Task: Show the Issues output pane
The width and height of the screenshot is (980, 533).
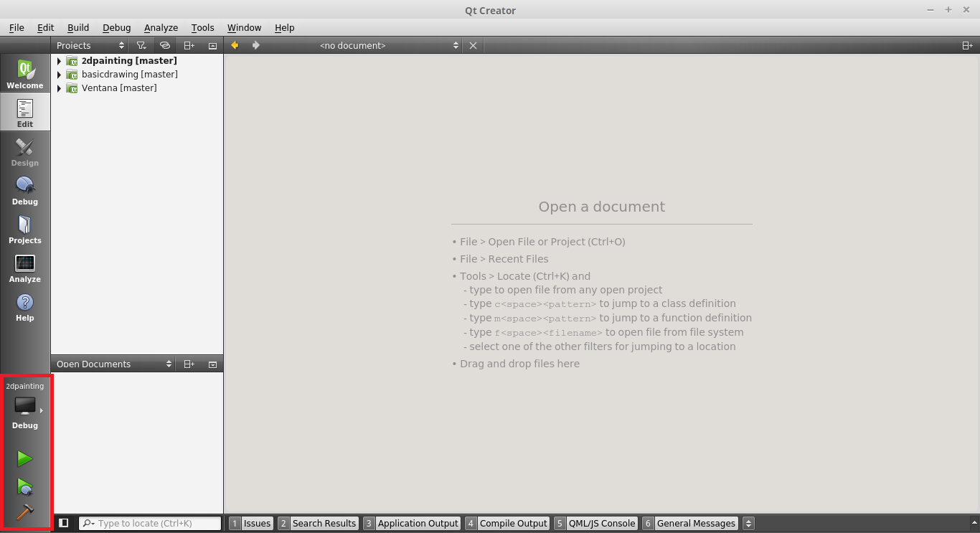Action: pos(251,524)
